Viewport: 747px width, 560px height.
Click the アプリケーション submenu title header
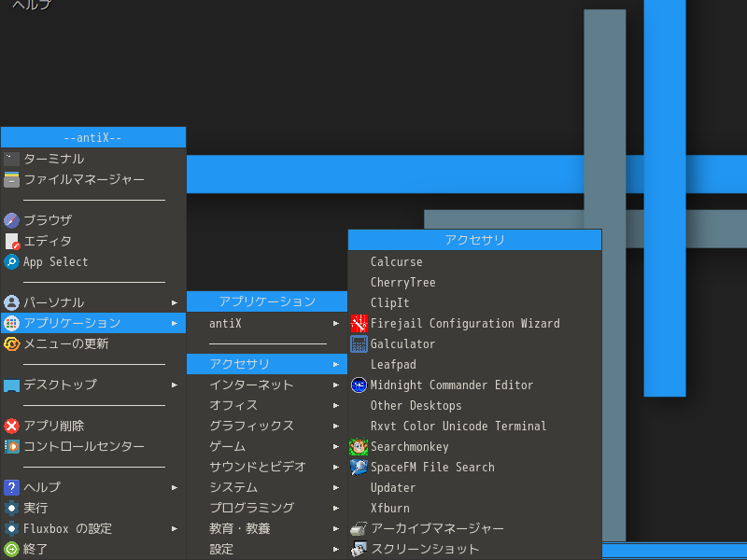[x=267, y=301]
